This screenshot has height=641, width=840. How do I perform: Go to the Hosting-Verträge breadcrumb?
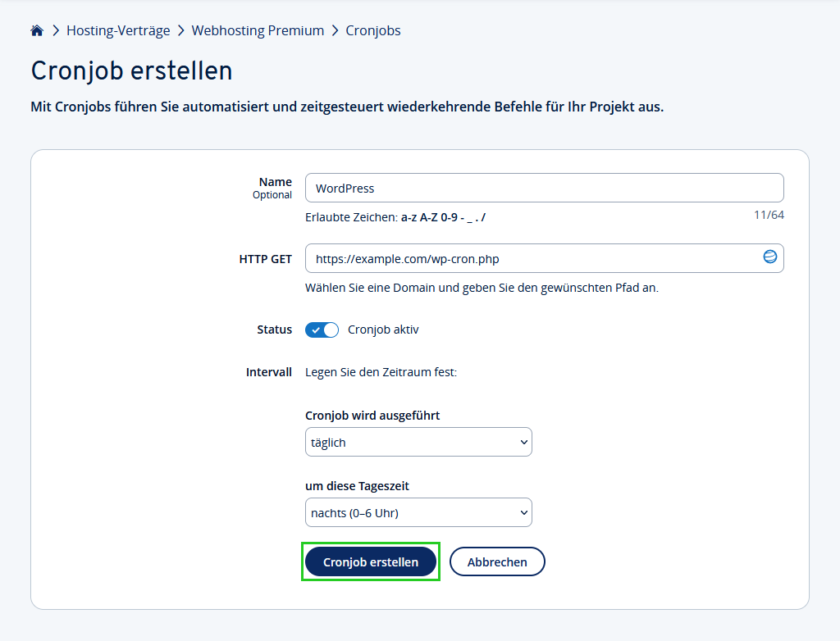[118, 31]
